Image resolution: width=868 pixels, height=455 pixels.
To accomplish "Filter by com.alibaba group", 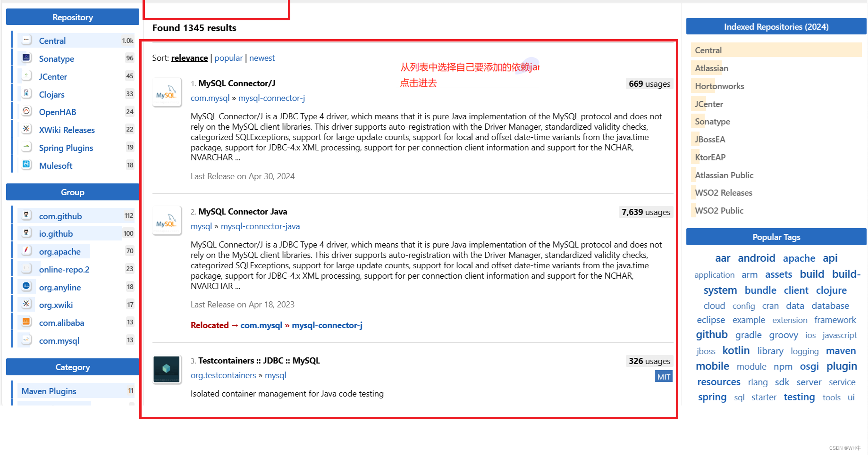I will pyautogui.click(x=61, y=323).
